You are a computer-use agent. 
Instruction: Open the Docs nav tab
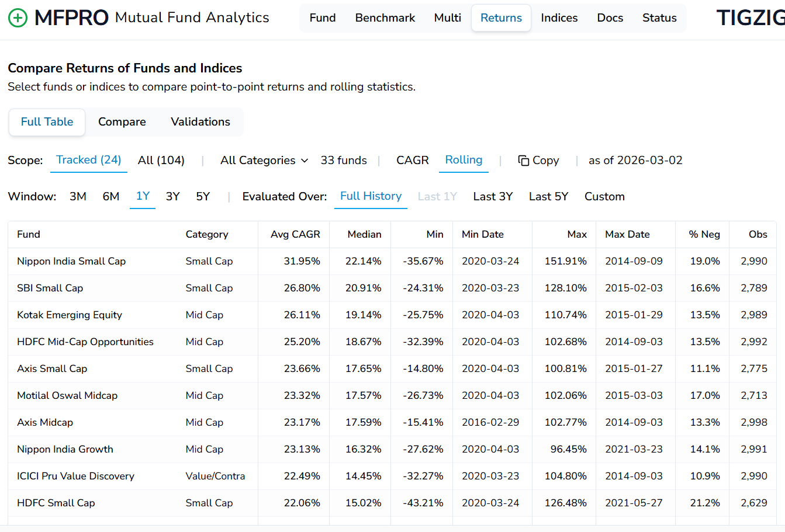point(610,18)
